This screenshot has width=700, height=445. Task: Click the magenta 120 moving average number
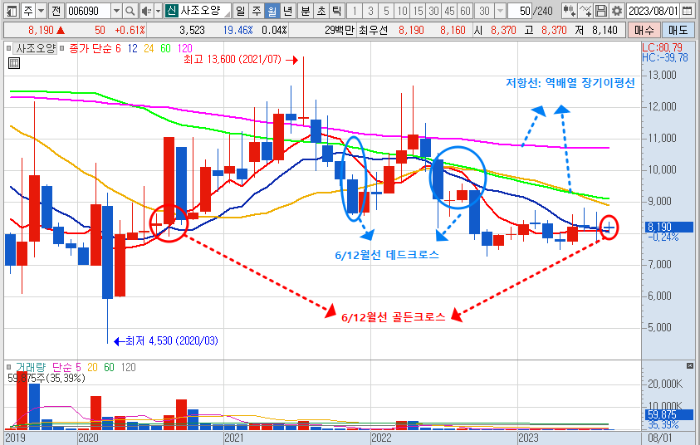pyautogui.click(x=185, y=48)
